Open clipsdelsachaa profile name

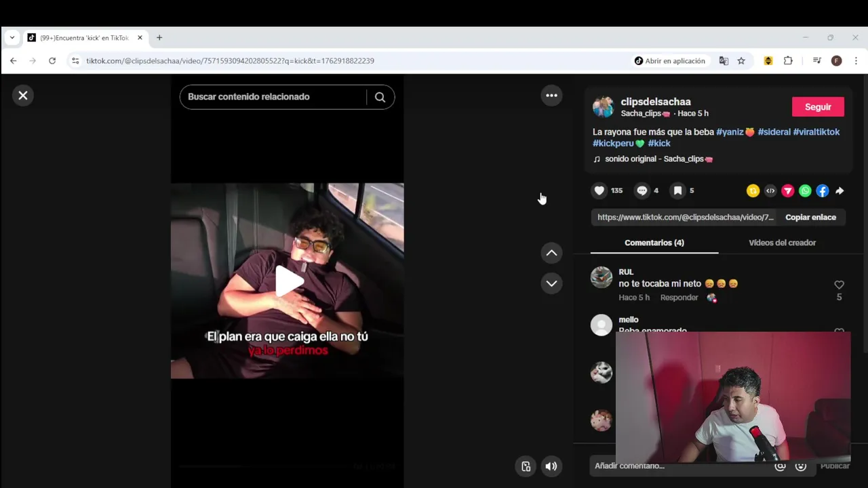(x=656, y=102)
